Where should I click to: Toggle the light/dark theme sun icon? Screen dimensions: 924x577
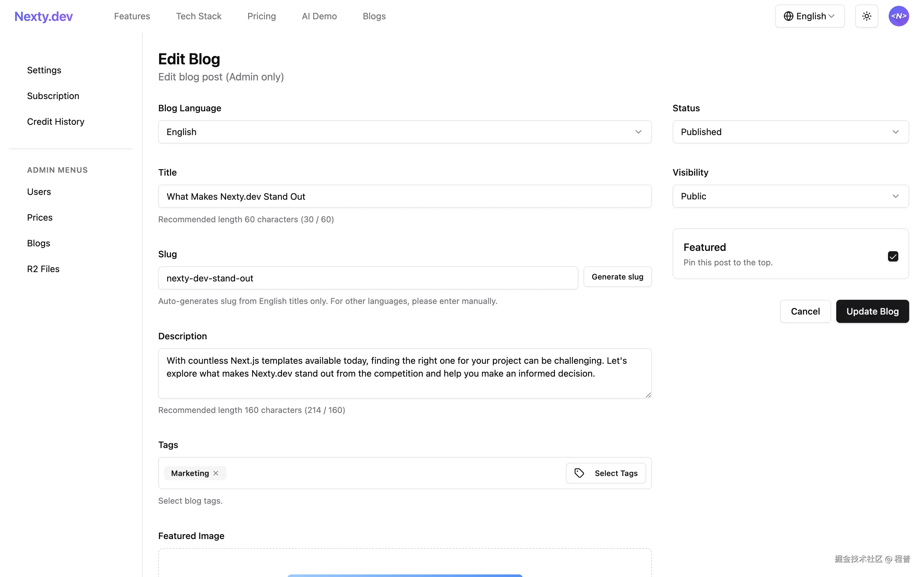tap(866, 16)
